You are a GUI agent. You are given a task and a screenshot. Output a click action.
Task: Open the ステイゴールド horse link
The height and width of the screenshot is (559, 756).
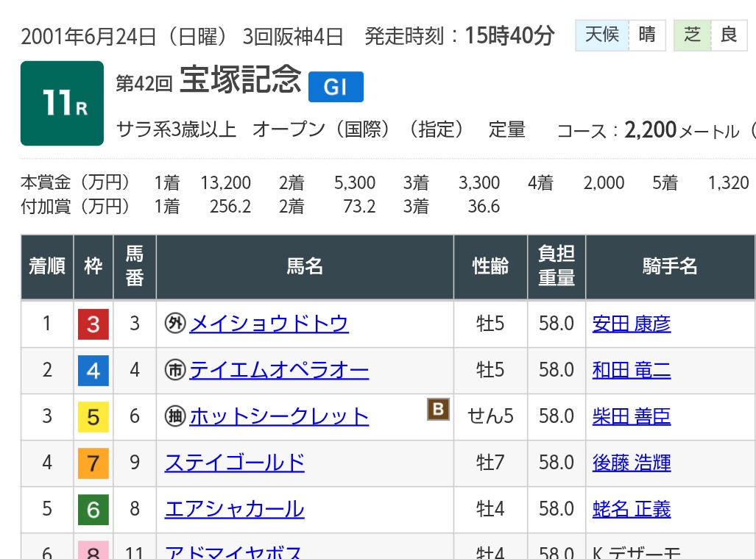234,463
